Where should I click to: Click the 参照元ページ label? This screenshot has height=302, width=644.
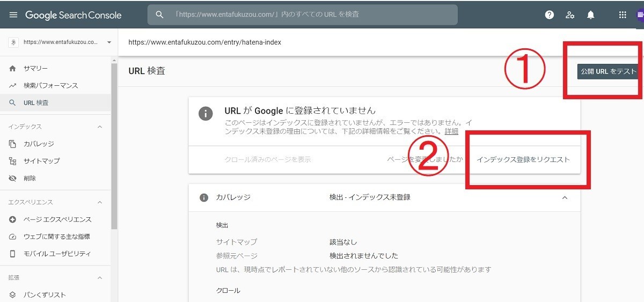tap(237, 256)
